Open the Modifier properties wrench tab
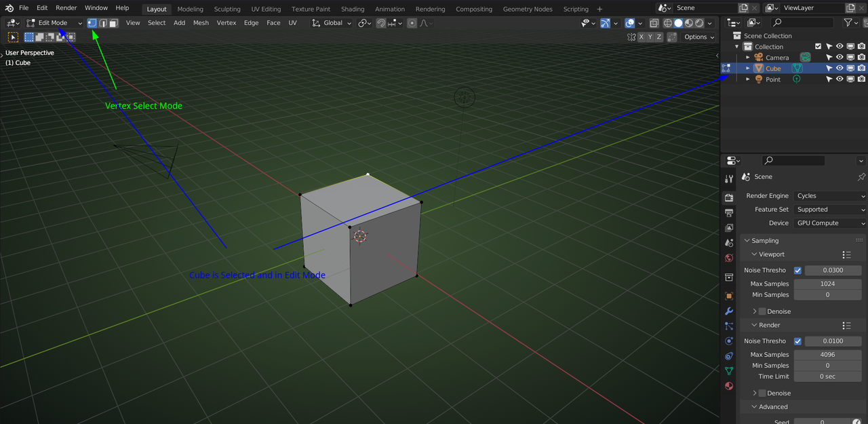 tap(729, 311)
